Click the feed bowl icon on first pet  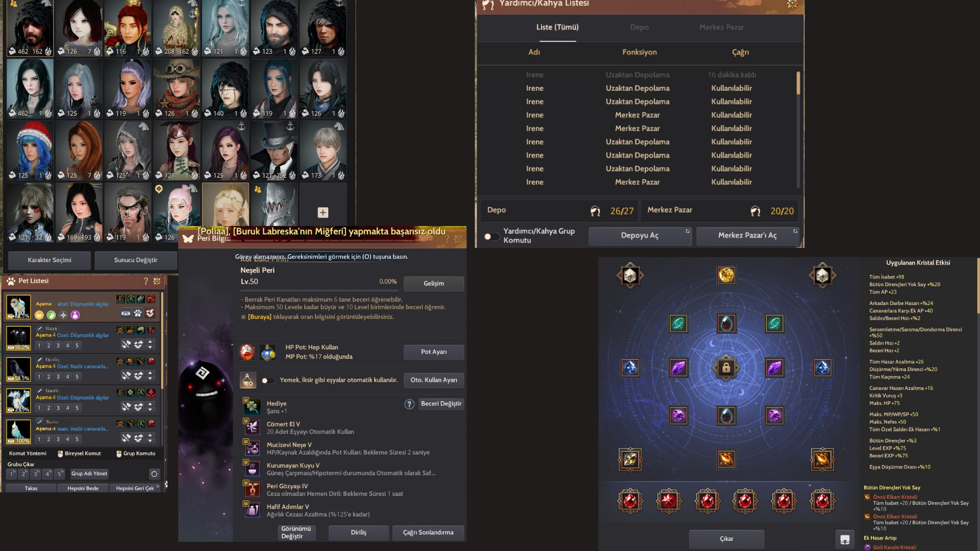point(126,313)
